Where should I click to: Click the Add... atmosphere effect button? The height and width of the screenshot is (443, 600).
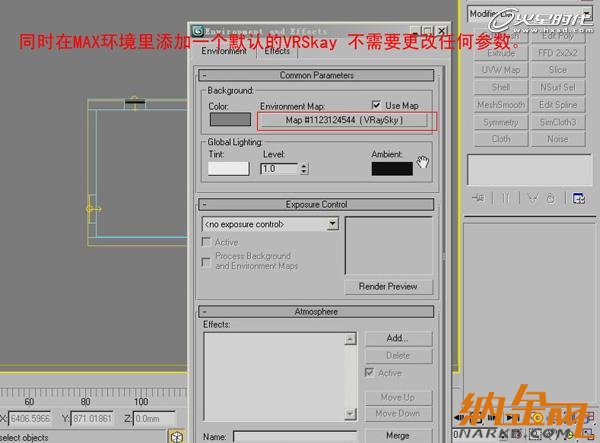point(398,338)
